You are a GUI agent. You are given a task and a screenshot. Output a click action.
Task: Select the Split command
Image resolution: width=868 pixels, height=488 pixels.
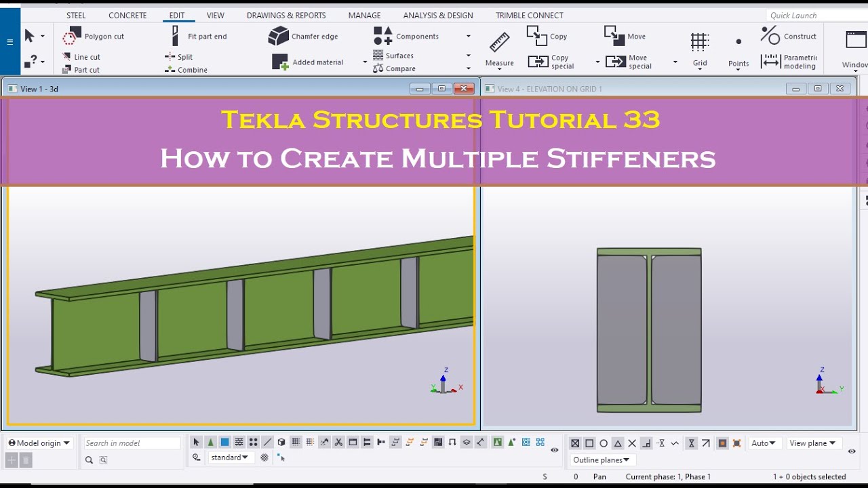point(179,57)
